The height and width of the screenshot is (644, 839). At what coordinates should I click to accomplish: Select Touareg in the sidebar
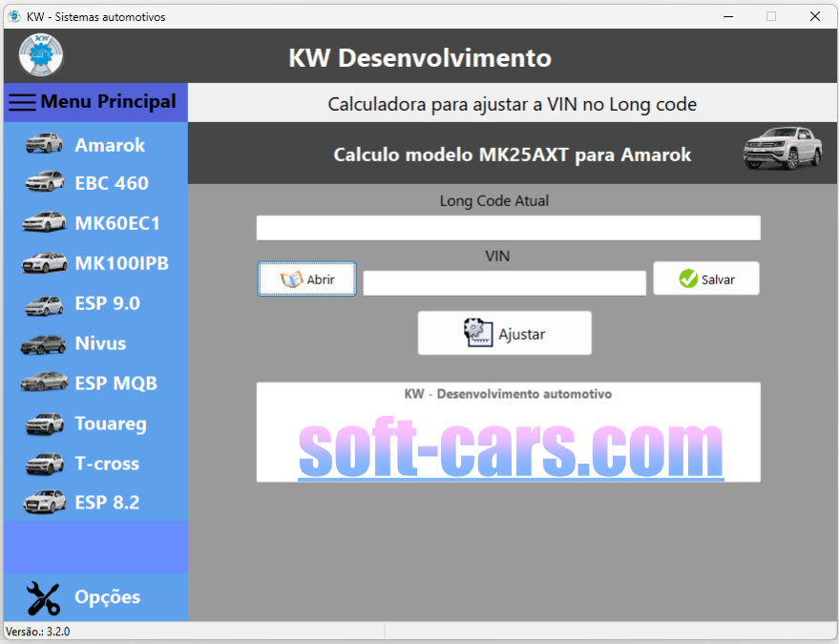tap(111, 424)
